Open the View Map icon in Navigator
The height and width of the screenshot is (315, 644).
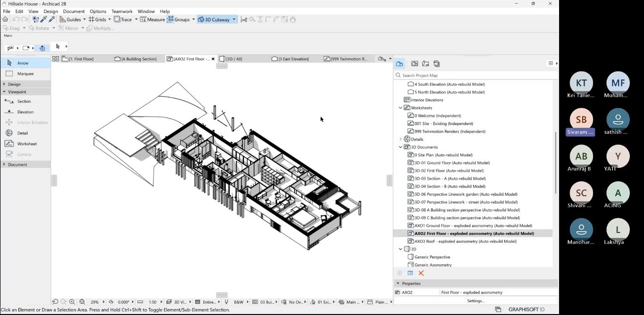(414, 64)
